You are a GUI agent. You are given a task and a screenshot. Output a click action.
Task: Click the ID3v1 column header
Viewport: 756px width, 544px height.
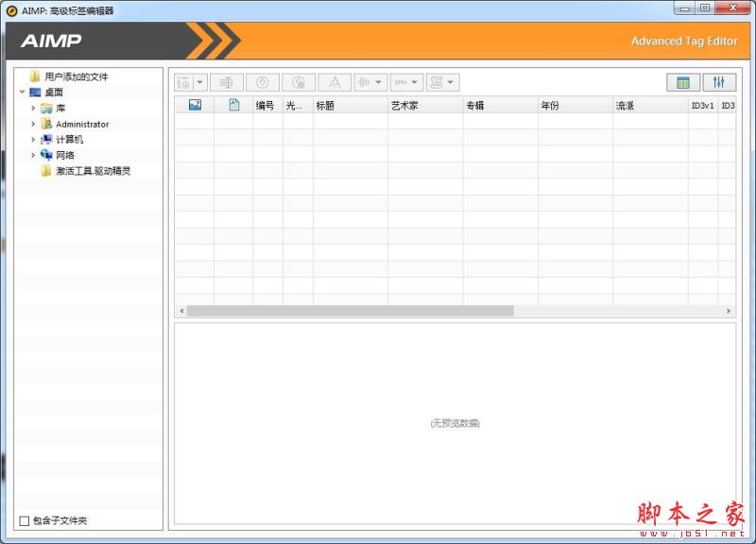[x=703, y=105]
